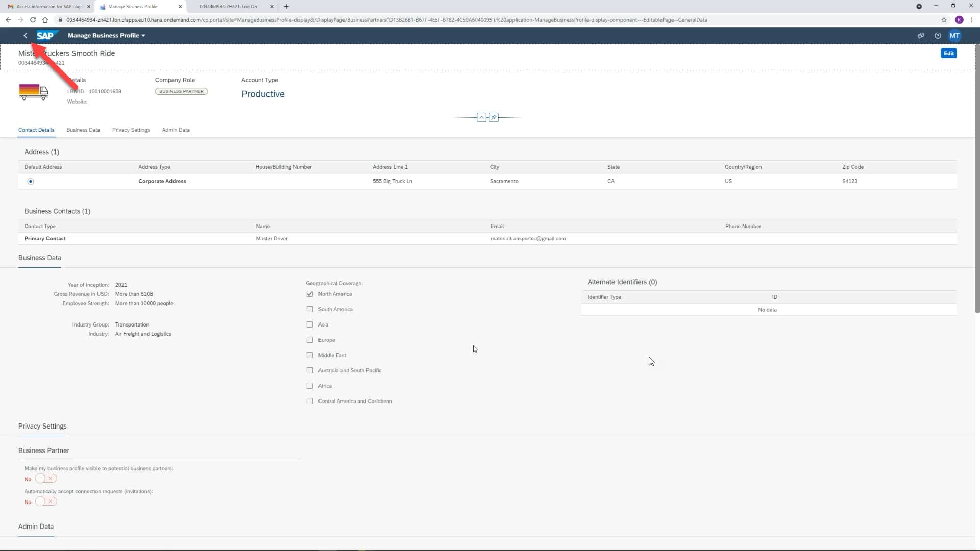The image size is (980, 551).
Task: Toggle the profile visibility switch
Action: pyautogui.click(x=46, y=479)
